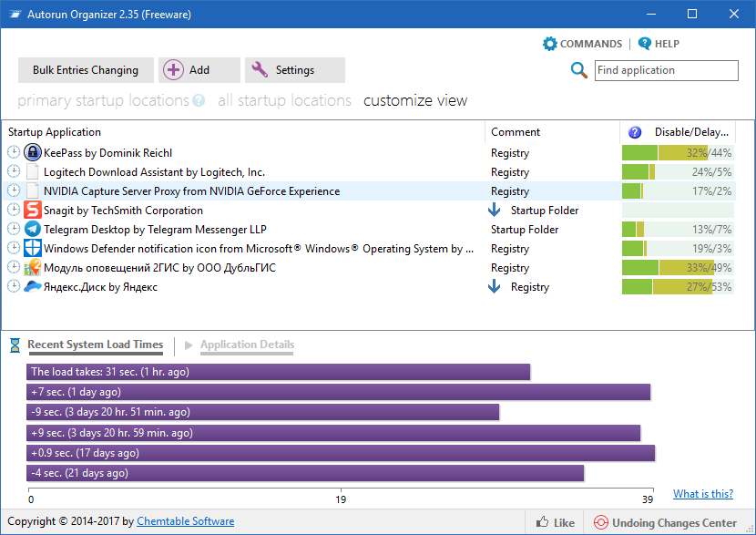Select the '+7 sec. (1 day ago)' bar
The width and height of the screenshot is (756, 535).
coord(339,392)
